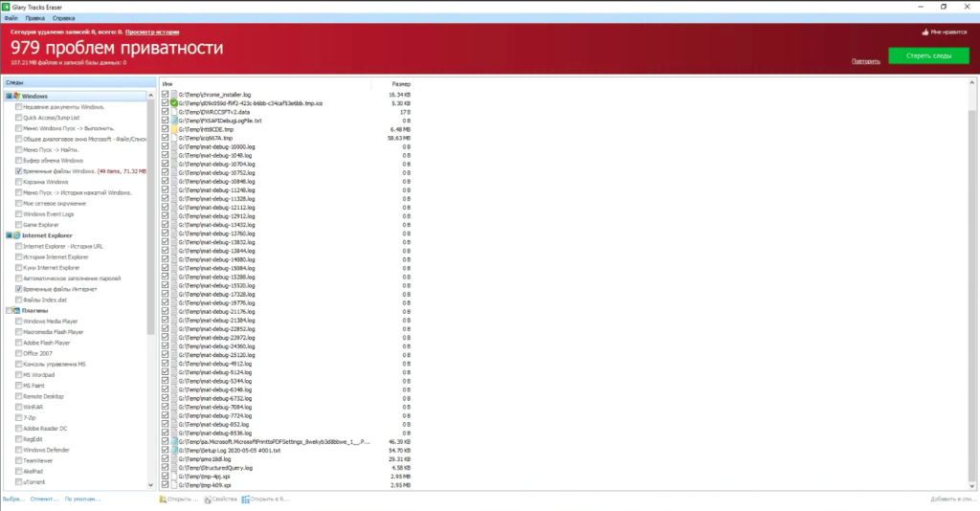Click the green Стереть следы button

click(x=928, y=56)
